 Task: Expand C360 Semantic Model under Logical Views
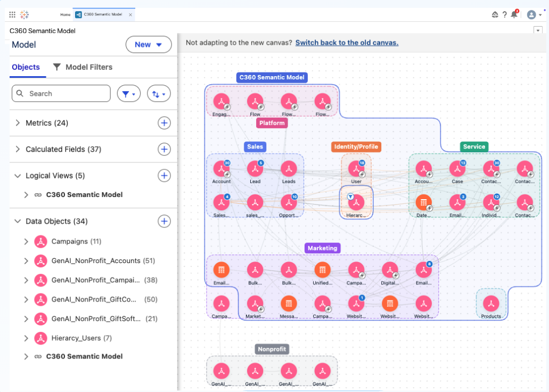(26, 195)
